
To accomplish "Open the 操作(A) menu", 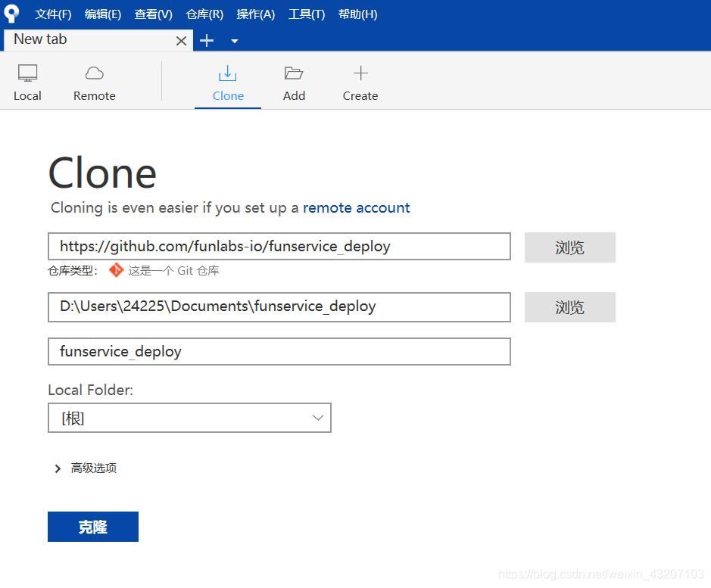I will click(x=256, y=14).
